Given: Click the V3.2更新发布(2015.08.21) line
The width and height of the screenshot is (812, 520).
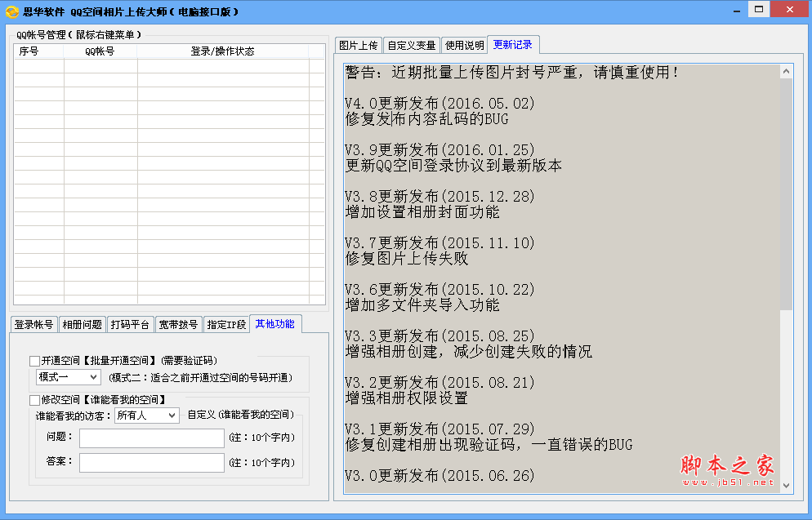Looking at the screenshot, I should point(439,383).
